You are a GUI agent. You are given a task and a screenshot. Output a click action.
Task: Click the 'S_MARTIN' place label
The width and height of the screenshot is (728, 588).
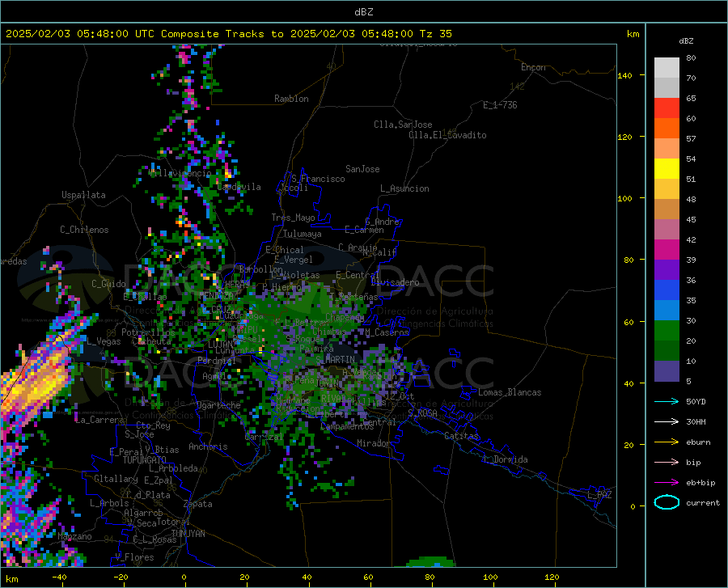click(335, 360)
